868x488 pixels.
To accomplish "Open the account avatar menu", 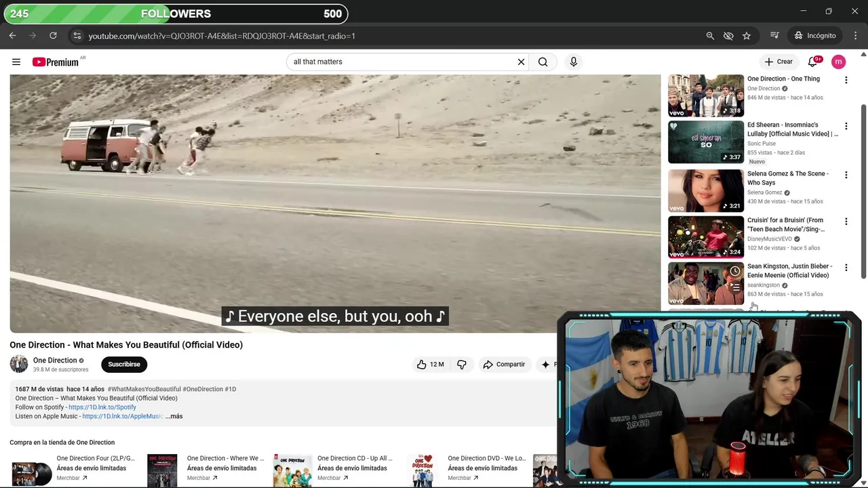I will coord(838,62).
